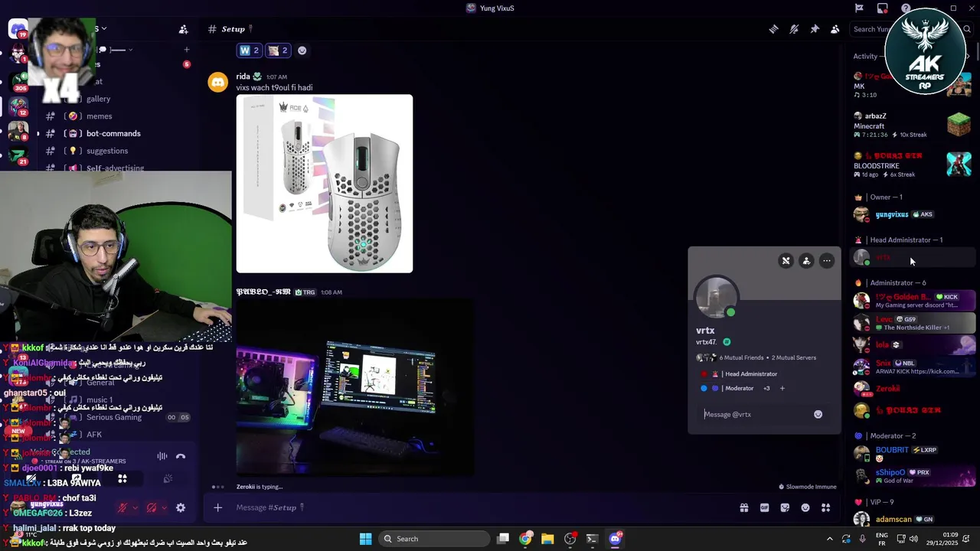This screenshot has height=551, width=980.
Task: Expand Activity section arrow in member list
Action: pos(968,56)
